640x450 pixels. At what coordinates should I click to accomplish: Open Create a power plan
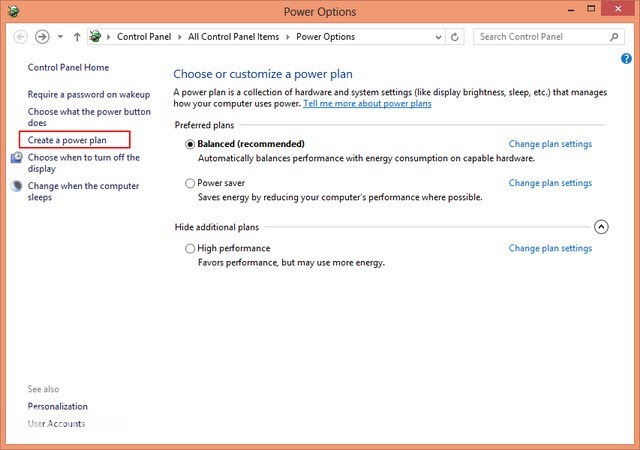pyautogui.click(x=67, y=140)
